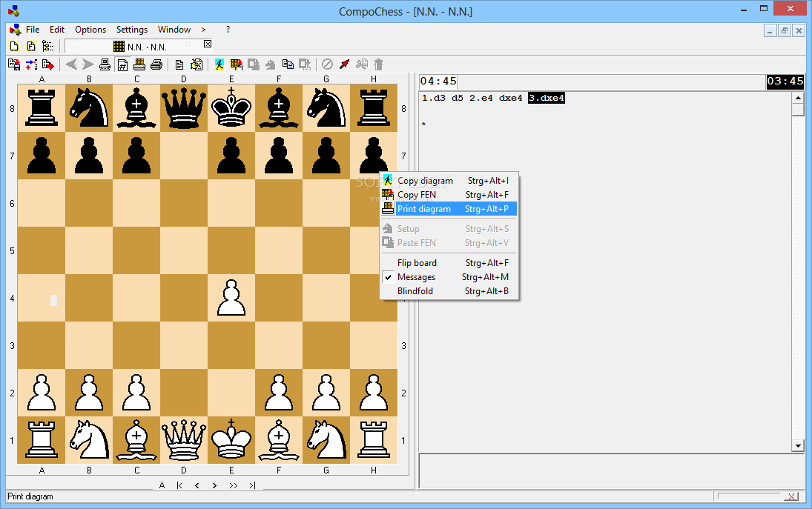This screenshot has height=509, width=812.
Task: Click the black queen on d8
Action: pos(184,108)
